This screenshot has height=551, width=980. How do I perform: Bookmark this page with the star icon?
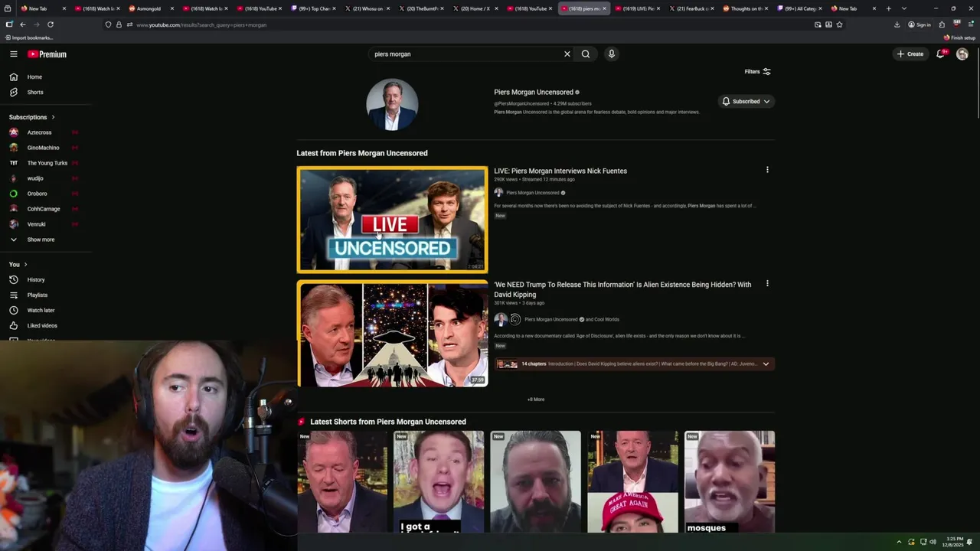pyautogui.click(x=839, y=24)
